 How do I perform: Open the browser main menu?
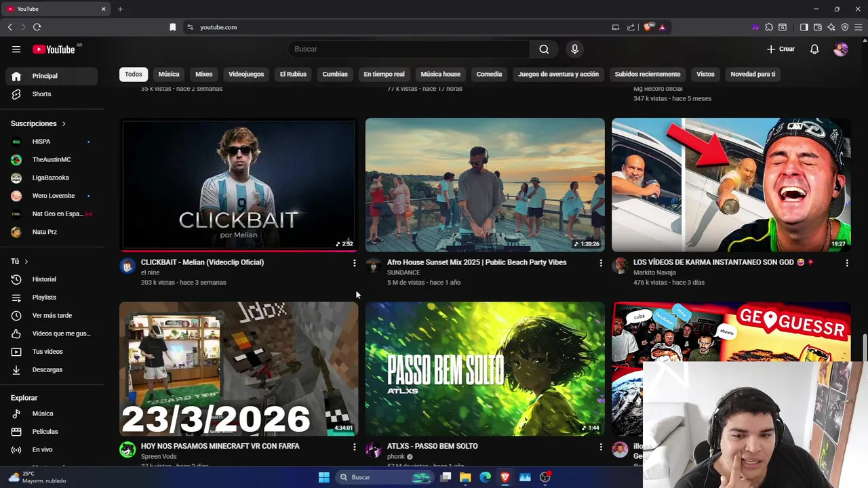pyautogui.click(x=859, y=27)
